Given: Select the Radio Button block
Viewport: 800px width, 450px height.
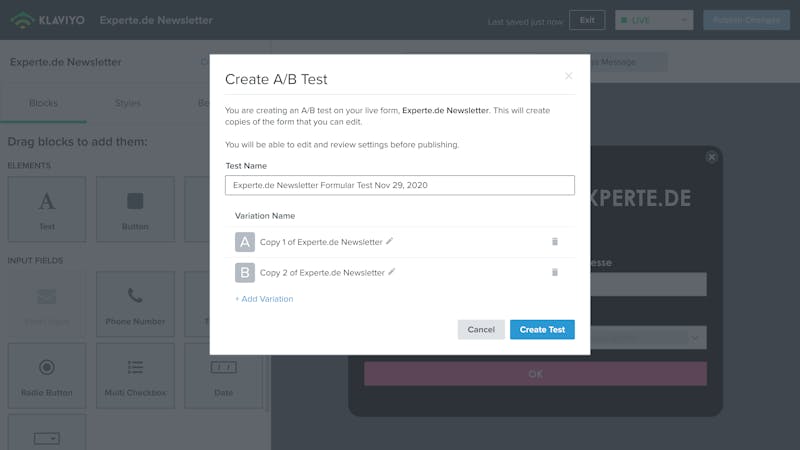Looking at the screenshot, I should [x=47, y=376].
